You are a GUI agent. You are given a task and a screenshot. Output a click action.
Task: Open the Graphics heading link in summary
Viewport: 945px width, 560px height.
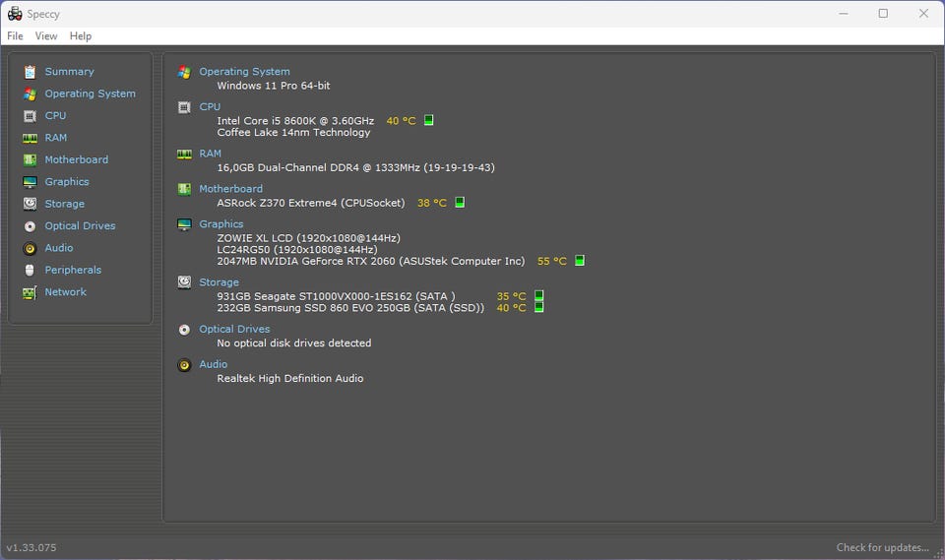tap(221, 223)
